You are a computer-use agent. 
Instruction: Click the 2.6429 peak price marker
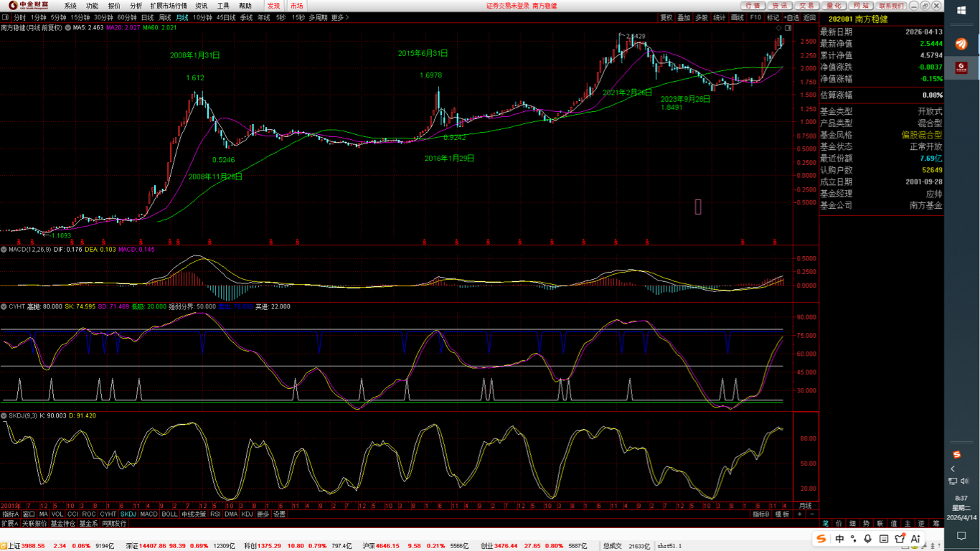pyautogui.click(x=635, y=37)
